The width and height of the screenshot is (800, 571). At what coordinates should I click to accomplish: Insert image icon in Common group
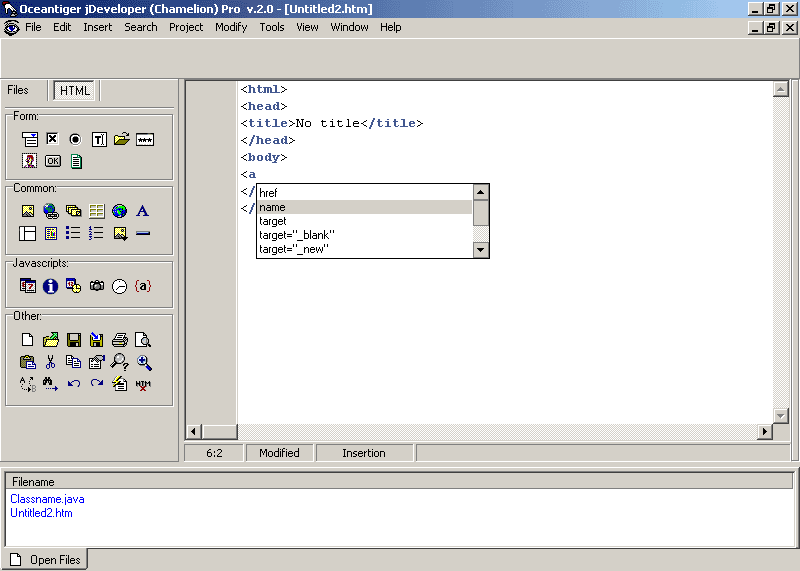(x=28, y=211)
